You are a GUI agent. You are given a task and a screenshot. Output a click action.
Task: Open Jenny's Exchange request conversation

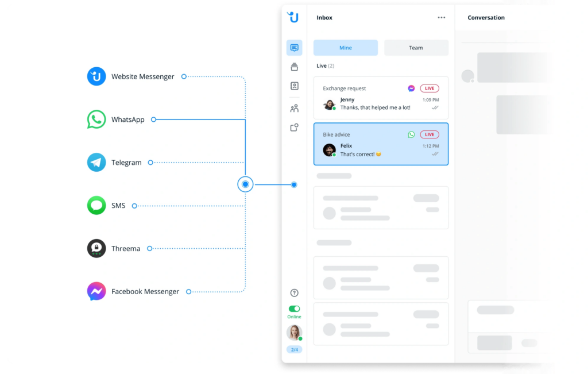(381, 98)
